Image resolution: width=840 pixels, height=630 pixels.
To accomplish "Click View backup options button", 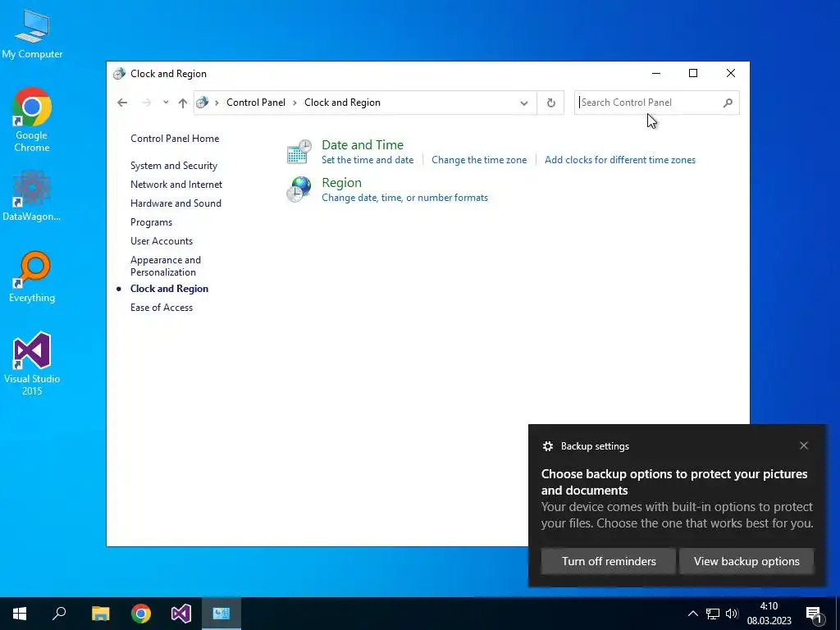I will tap(746, 561).
